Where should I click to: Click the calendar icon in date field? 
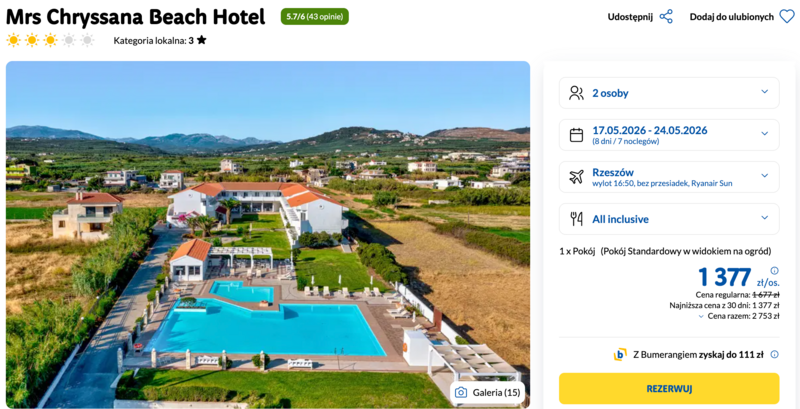(576, 135)
